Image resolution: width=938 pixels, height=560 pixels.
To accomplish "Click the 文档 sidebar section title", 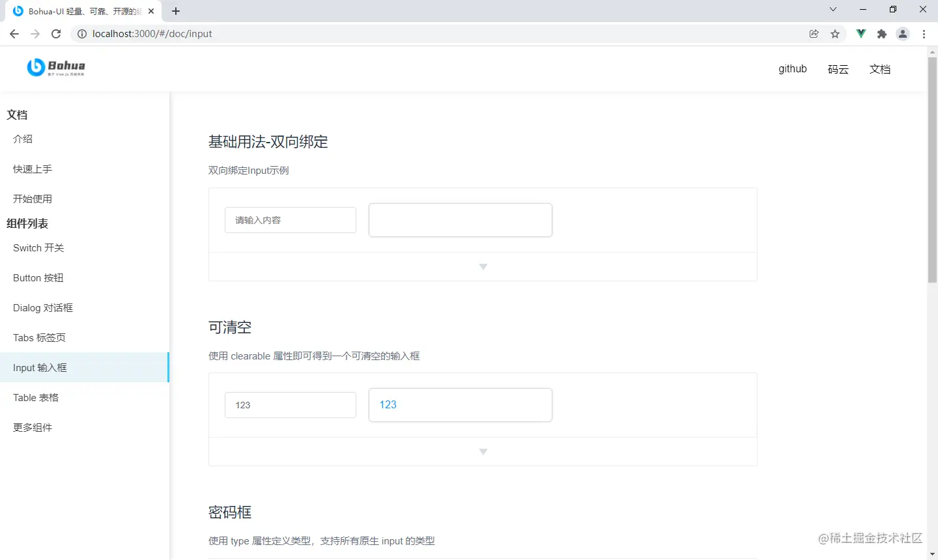I will (x=17, y=115).
